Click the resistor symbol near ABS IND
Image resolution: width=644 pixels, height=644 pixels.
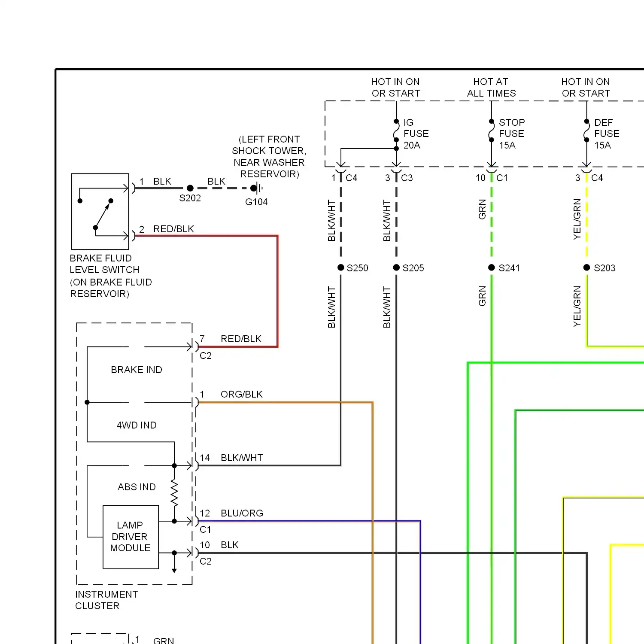click(174, 493)
